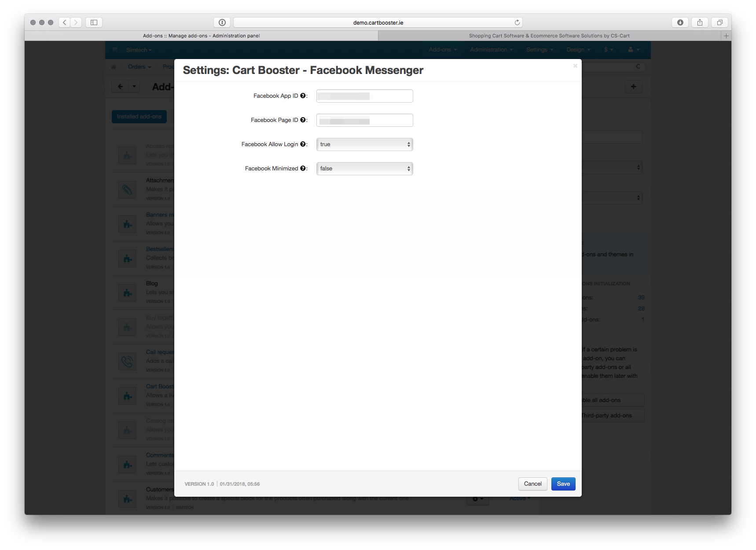Toggle the Safari sidebar button
756x550 pixels.
click(x=94, y=22)
